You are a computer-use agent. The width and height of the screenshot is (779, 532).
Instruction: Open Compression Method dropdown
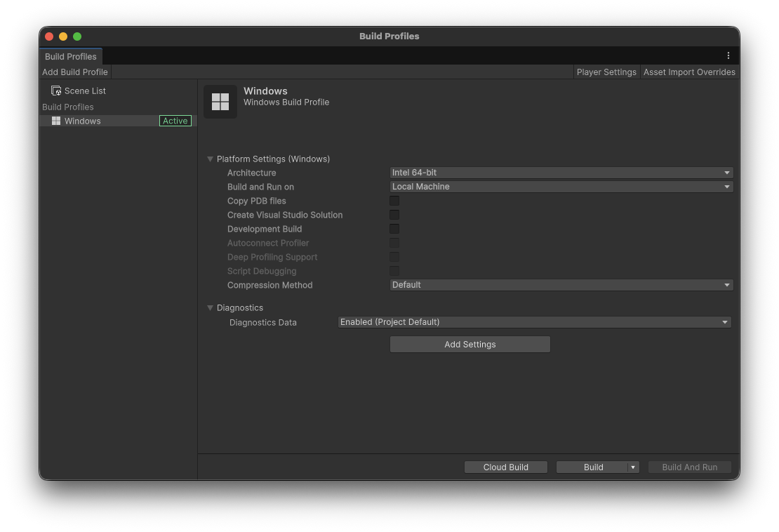[x=561, y=285]
